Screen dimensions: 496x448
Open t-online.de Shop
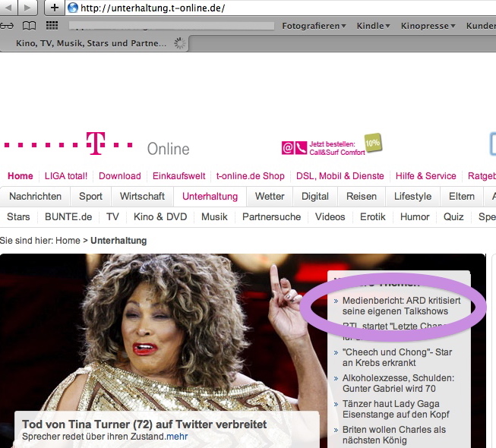tap(250, 176)
